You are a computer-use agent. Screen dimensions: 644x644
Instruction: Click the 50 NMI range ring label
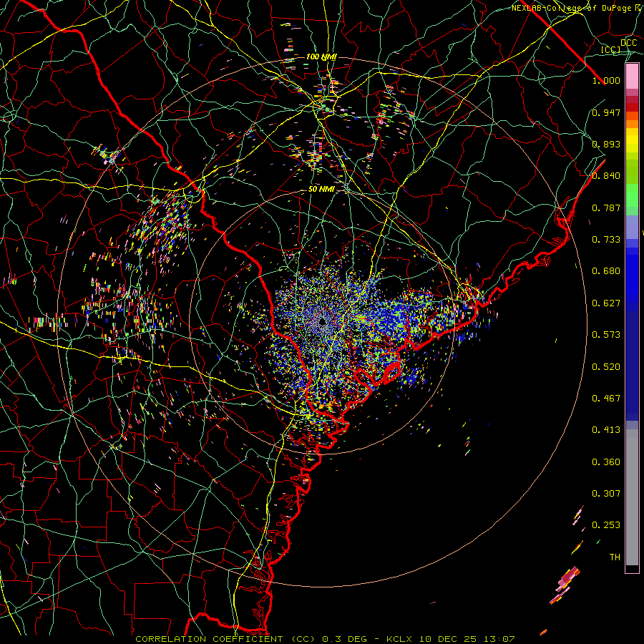[321, 190]
